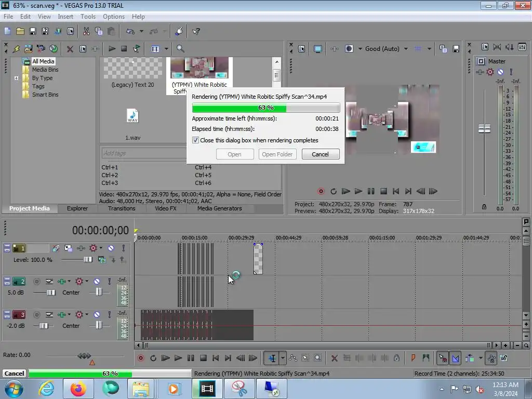Click the Record button in preview transport

click(321, 191)
